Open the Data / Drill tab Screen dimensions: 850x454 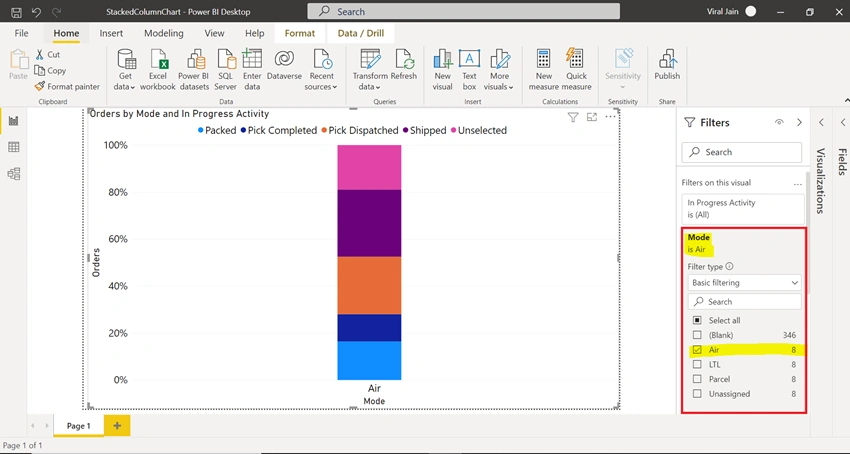[x=360, y=33]
